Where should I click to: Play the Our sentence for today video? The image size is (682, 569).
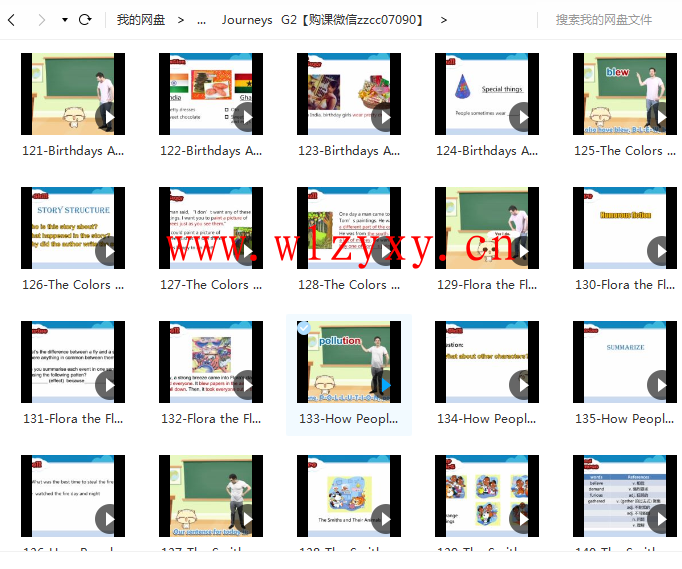point(246,519)
